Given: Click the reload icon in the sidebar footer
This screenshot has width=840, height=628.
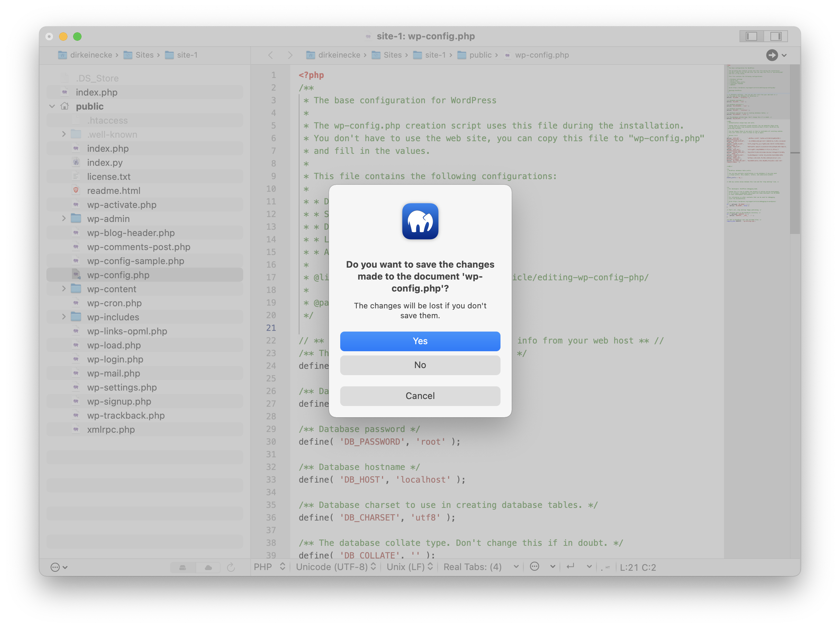Looking at the screenshot, I should click(x=231, y=567).
